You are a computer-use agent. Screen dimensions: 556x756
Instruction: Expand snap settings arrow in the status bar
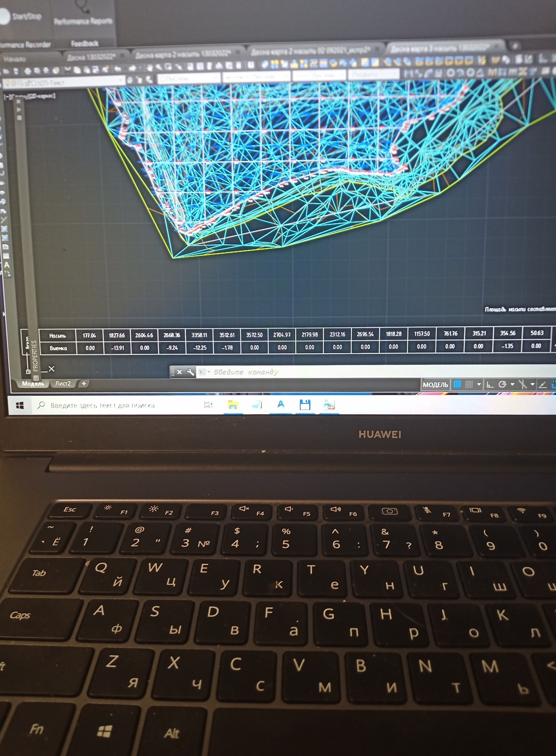point(479,384)
